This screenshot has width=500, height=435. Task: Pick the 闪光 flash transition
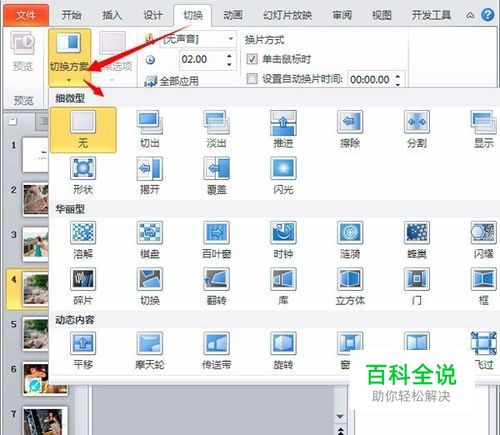[283, 176]
